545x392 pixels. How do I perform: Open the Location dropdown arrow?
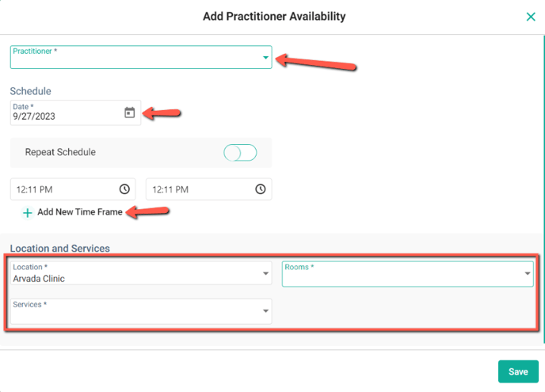click(265, 274)
